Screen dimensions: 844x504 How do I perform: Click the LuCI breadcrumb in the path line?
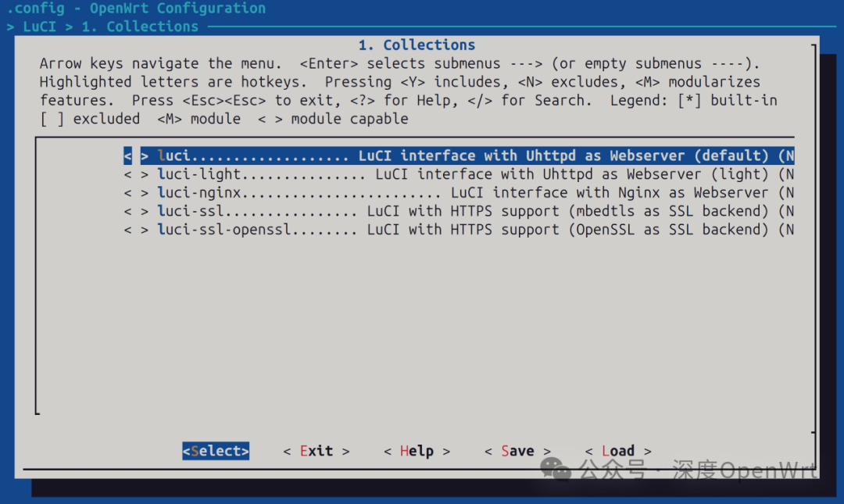coord(39,27)
